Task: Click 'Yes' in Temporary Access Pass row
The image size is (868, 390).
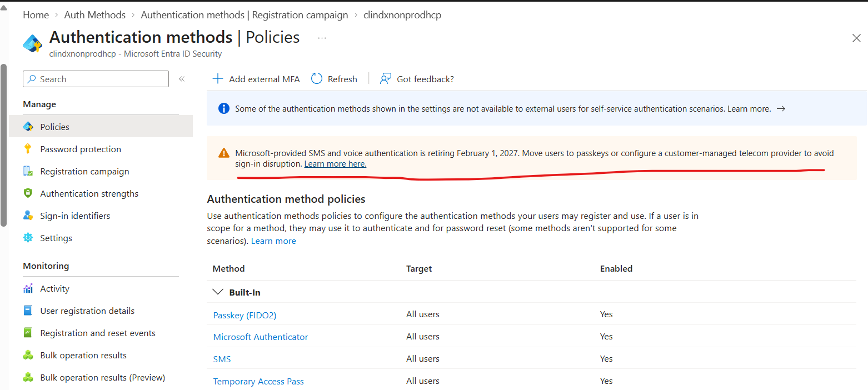Action: (606, 381)
